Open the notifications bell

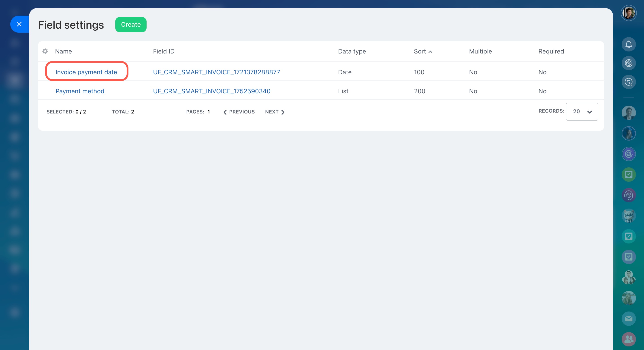click(629, 45)
